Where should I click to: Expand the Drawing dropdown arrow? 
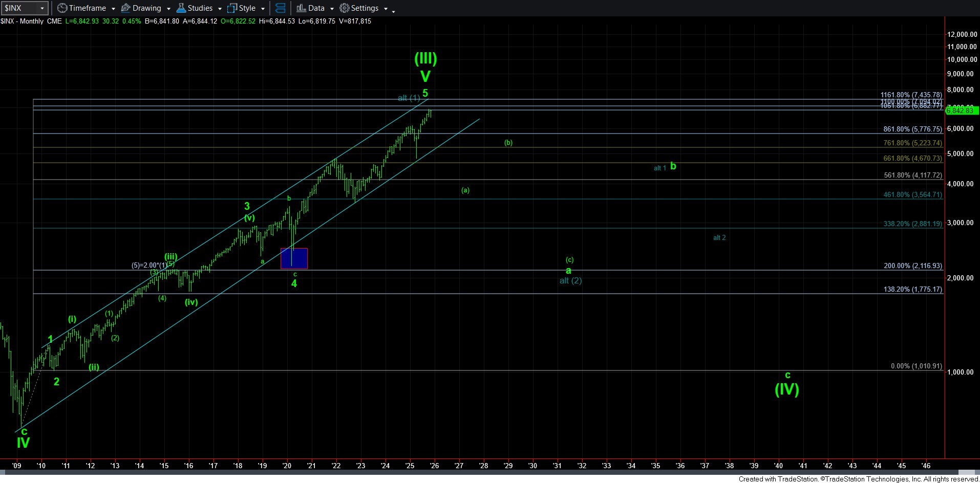click(168, 9)
